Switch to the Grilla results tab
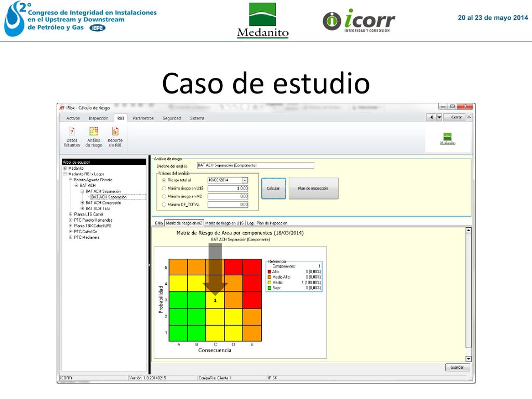532x399 pixels. tap(159, 223)
